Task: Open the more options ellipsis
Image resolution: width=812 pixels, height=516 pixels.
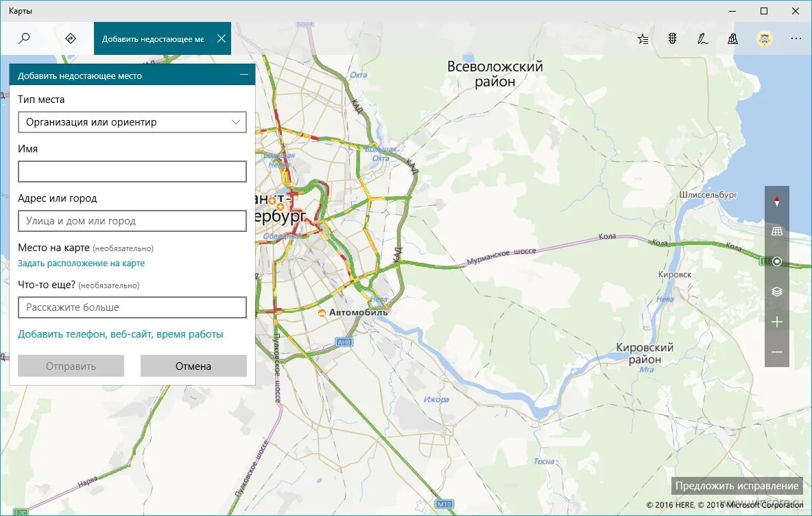Action: click(x=796, y=38)
